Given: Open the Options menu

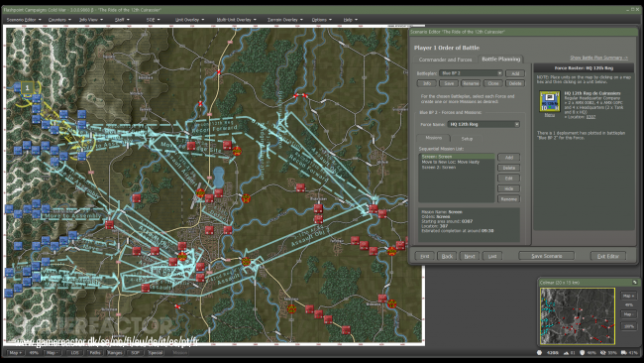Looking at the screenshot, I should pos(321,20).
